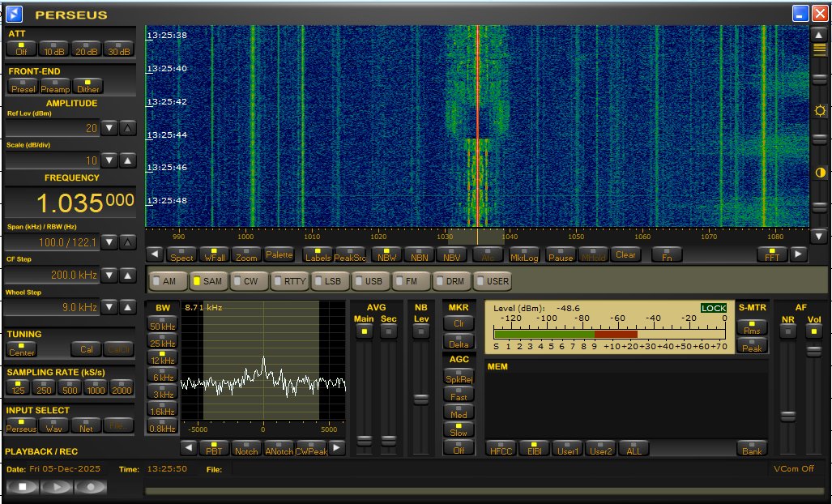Select FM demodulation mode

tap(412, 280)
